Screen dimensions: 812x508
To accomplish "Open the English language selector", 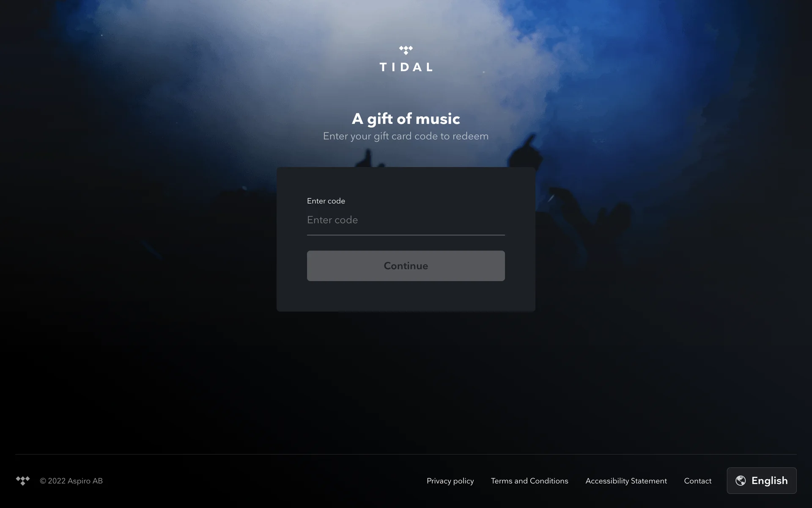I will (x=761, y=480).
